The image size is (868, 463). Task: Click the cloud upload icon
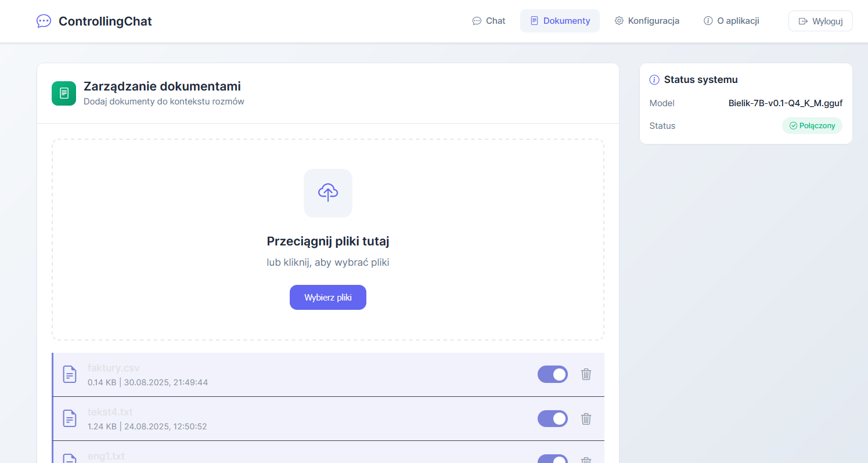pyautogui.click(x=328, y=193)
